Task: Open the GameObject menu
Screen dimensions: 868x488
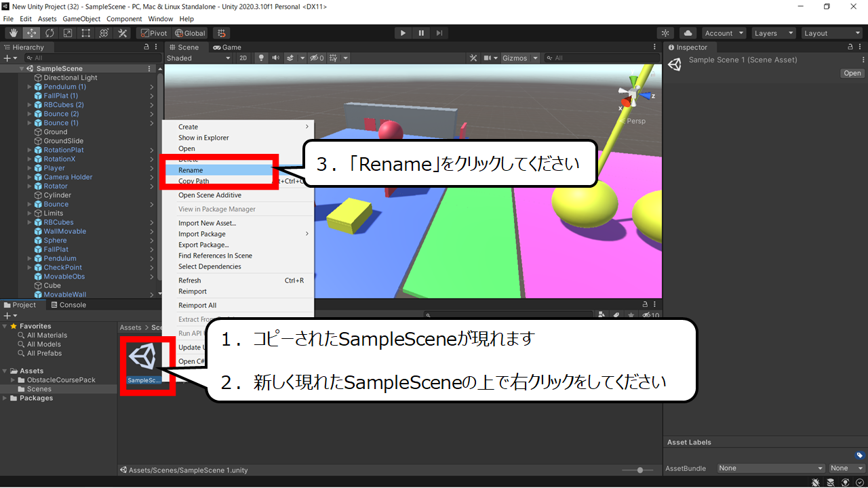Action: point(81,19)
